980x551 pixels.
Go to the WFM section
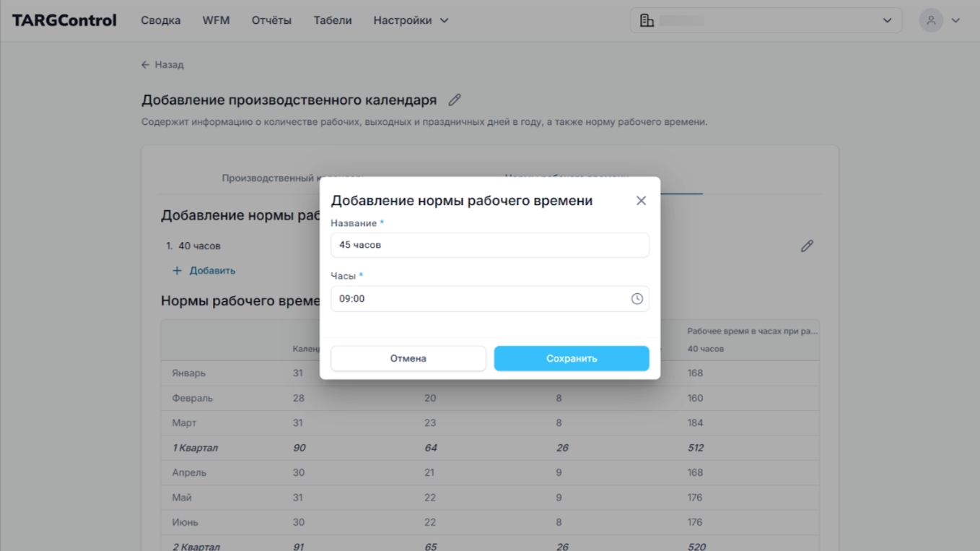[x=216, y=20]
